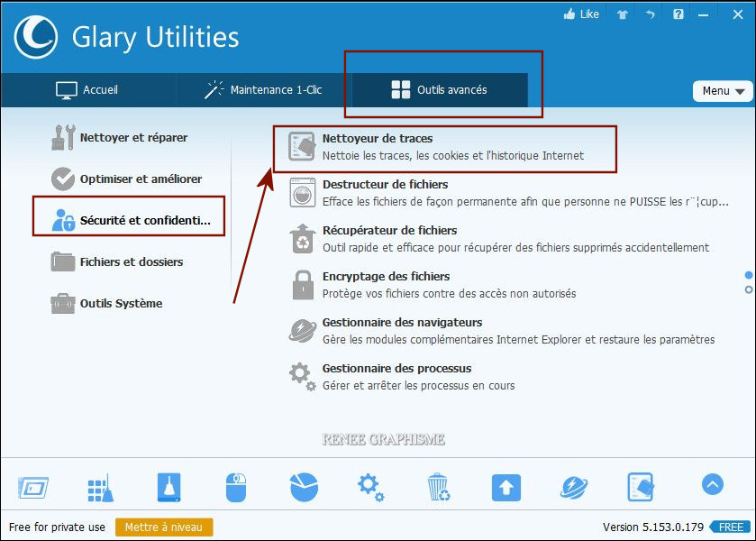Image resolution: width=756 pixels, height=541 pixels.
Task: Click the Mettre à niveau upgrade button
Action: tap(164, 527)
